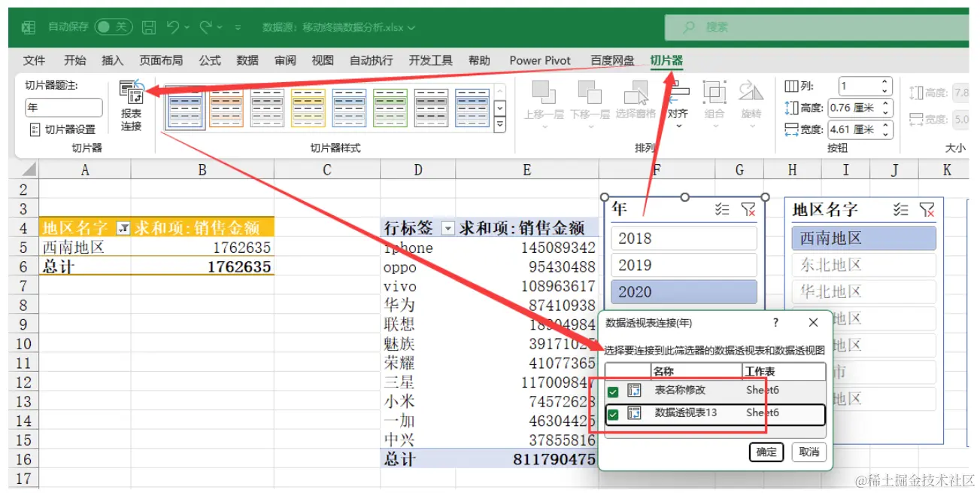Screen dimensions: 980x493
Task: Click the Save icon in title bar
Action: 149,27
